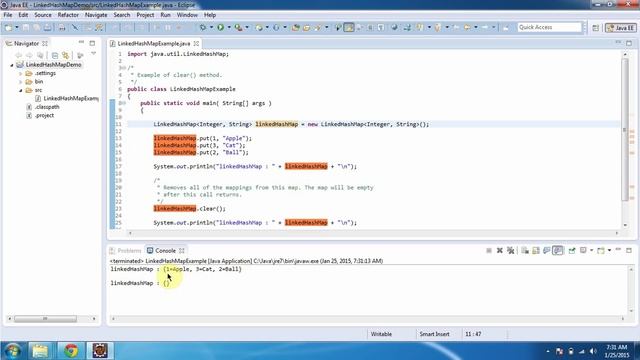Toggle Link with Editor in Navigator
Screen dimensions: 640x360
[x=65, y=55]
